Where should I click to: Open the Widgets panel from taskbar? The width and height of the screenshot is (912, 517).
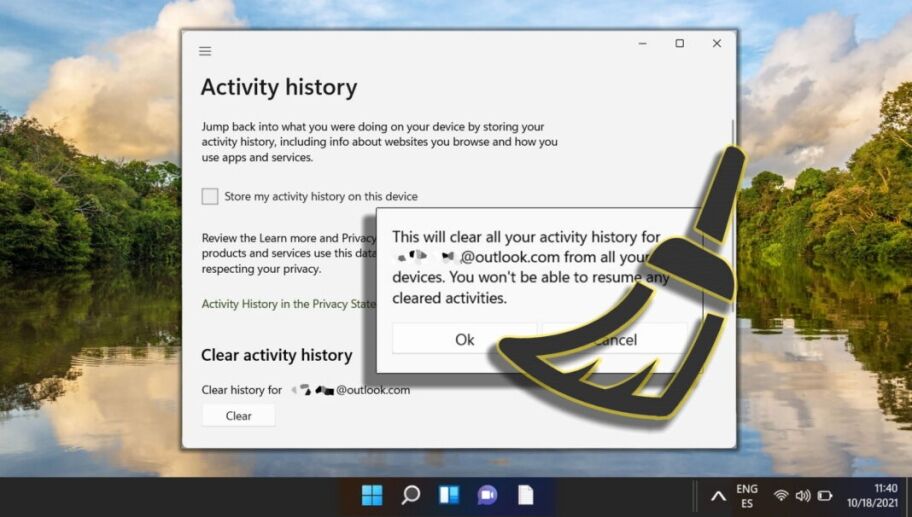click(449, 495)
